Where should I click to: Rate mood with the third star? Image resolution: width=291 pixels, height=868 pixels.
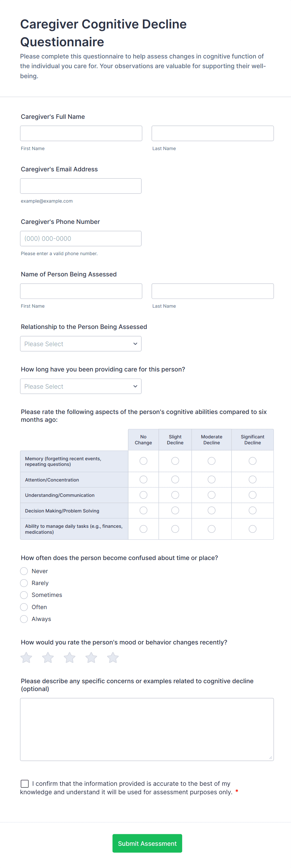point(69,657)
